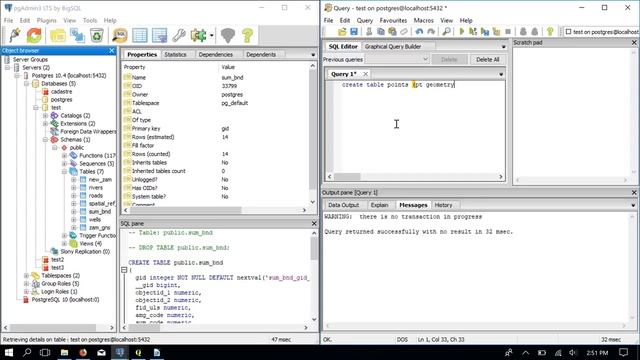Close the Query 1 tab
This screenshot has height=360, width=640.
click(x=366, y=74)
